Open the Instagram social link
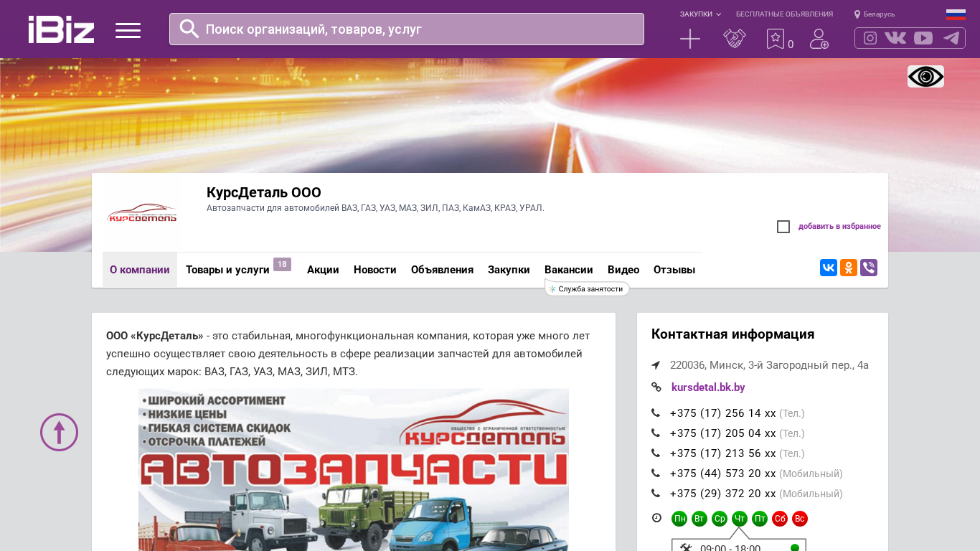 point(870,38)
